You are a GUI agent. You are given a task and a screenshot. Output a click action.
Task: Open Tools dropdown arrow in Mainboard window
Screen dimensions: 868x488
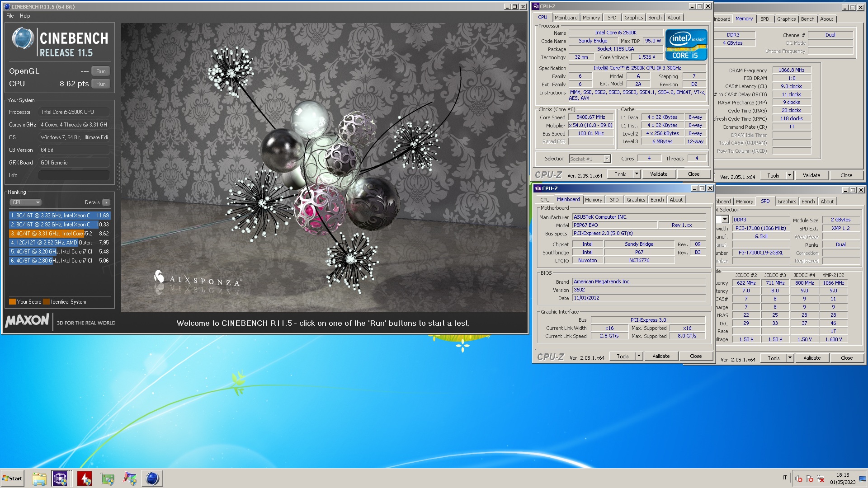coord(639,356)
